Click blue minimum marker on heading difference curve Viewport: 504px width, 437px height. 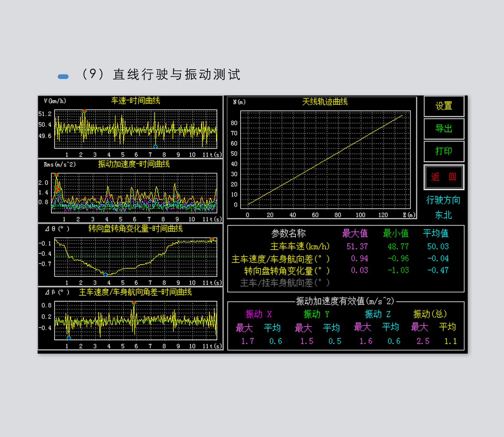point(69,338)
